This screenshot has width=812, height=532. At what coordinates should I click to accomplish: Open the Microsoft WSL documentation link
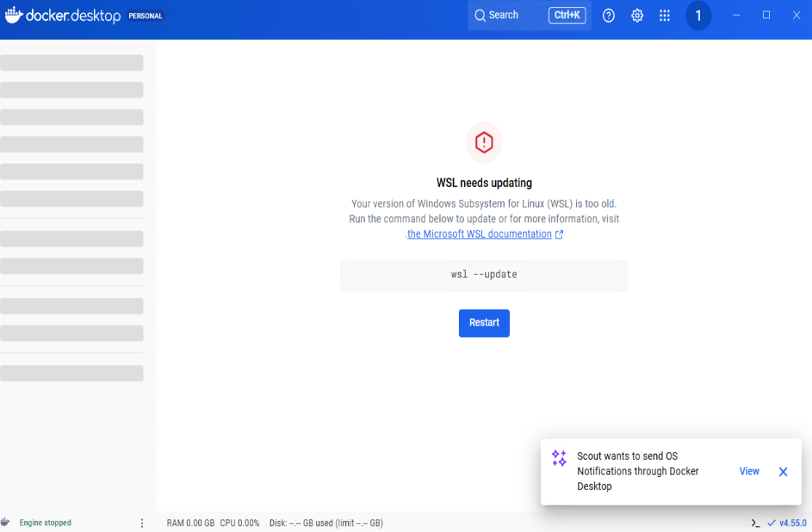[x=480, y=234]
